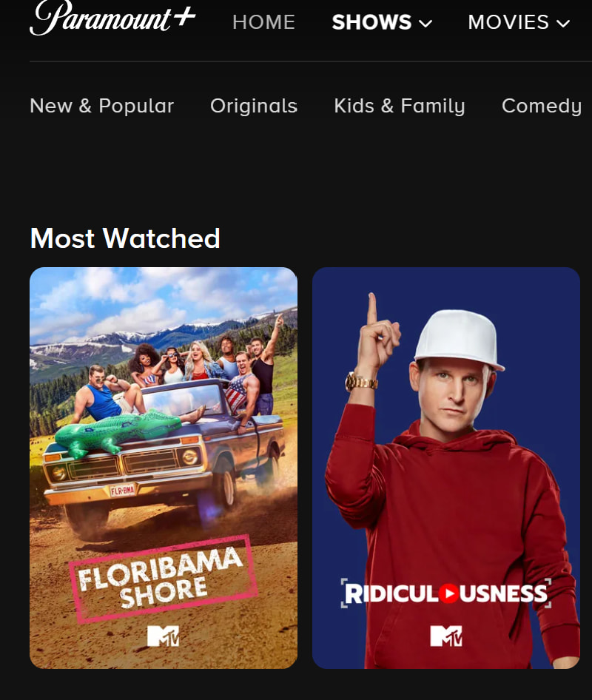This screenshot has height=700, width=592.
Task: Click the Most Watched heading
Action: coord(125,238)
